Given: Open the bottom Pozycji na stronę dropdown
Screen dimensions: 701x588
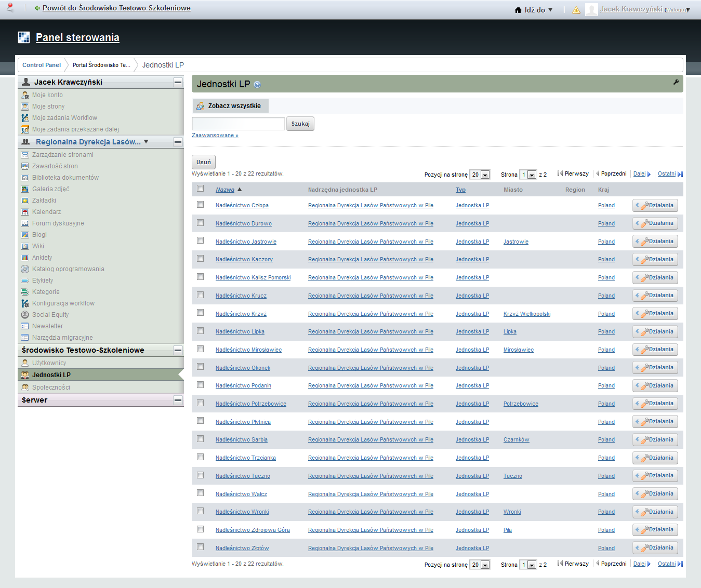Looking at the screenshot, I should click(480, 565).
